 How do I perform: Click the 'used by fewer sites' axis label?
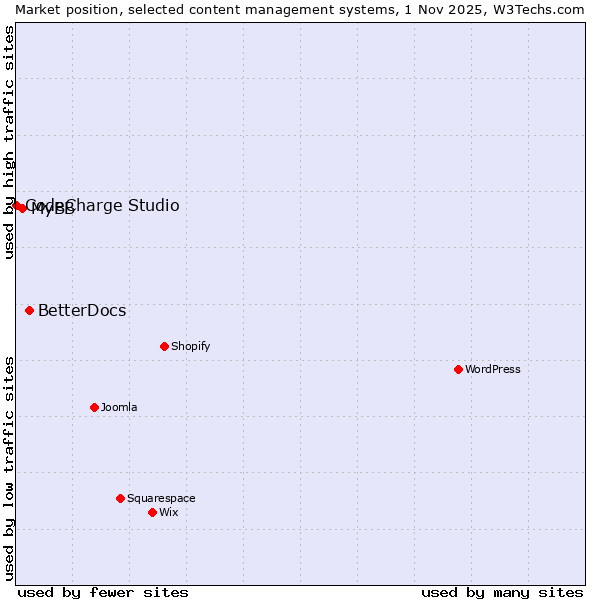pos(103,592)
